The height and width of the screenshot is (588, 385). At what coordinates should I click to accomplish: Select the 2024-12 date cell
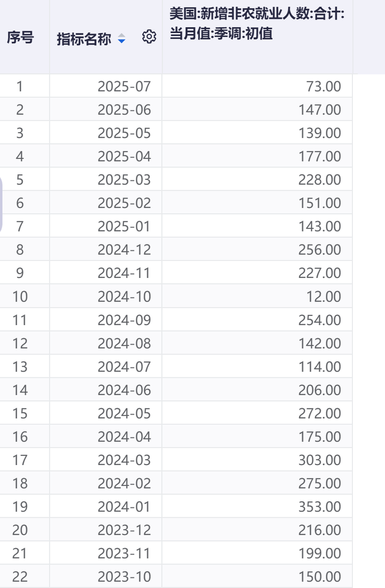(124, 250)
